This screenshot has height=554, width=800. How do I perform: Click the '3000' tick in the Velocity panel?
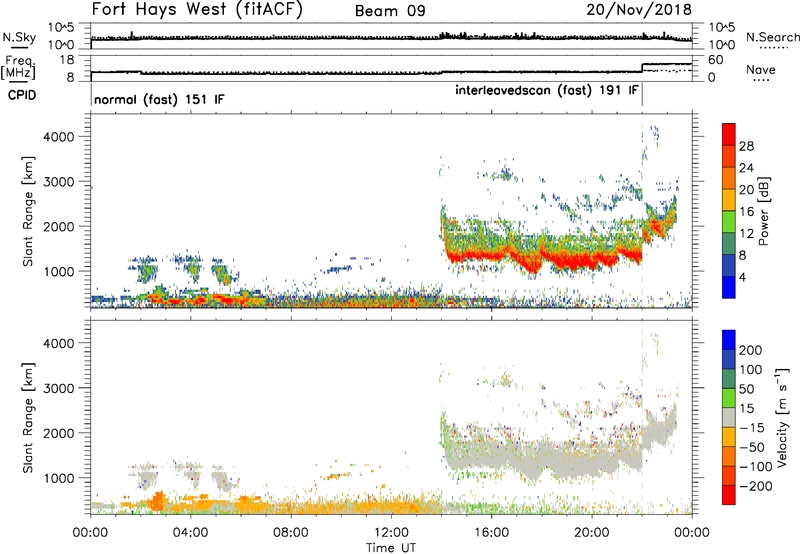tap(59, 388)
